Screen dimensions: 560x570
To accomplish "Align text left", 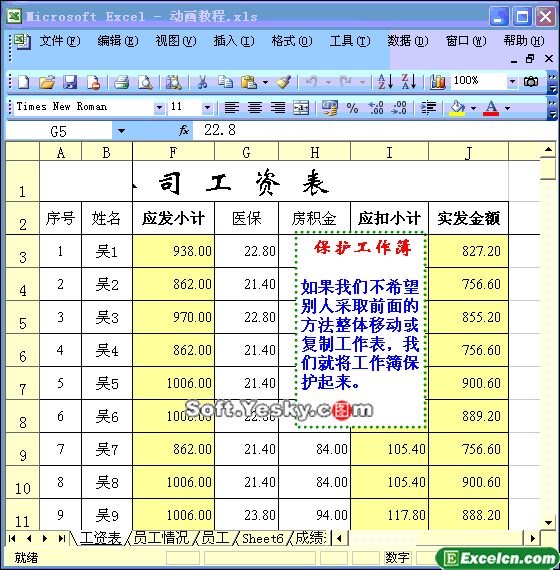I will tap(231, 108).
